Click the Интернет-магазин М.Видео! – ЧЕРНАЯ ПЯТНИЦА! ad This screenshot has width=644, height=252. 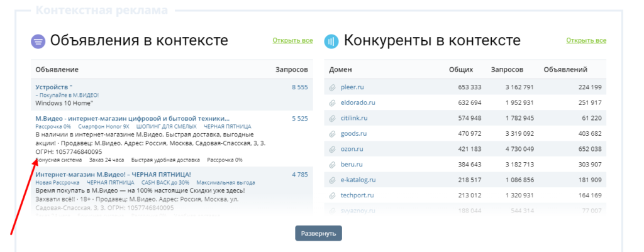coord(113,174)
